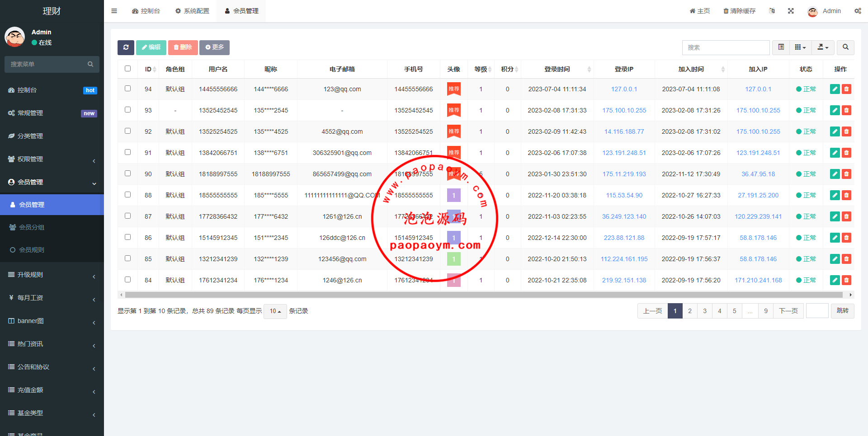Click green edit icon for ID 94 row
The image size is (868, 436).
[x=835, y=89]
